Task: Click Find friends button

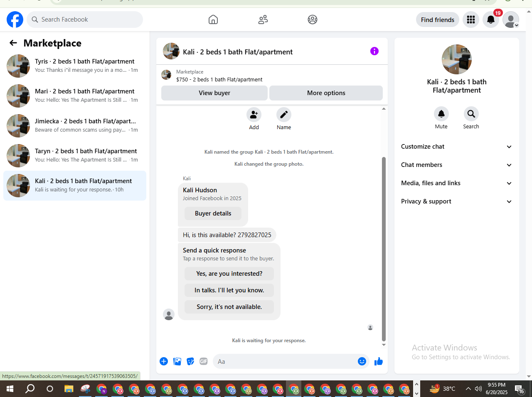Action: (438, 20)
